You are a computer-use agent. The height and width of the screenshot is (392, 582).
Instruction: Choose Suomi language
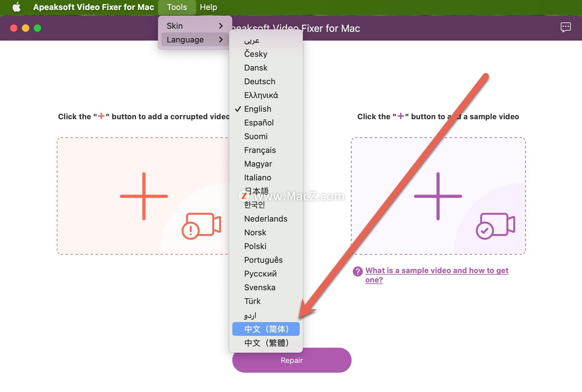tap(266, 136)
